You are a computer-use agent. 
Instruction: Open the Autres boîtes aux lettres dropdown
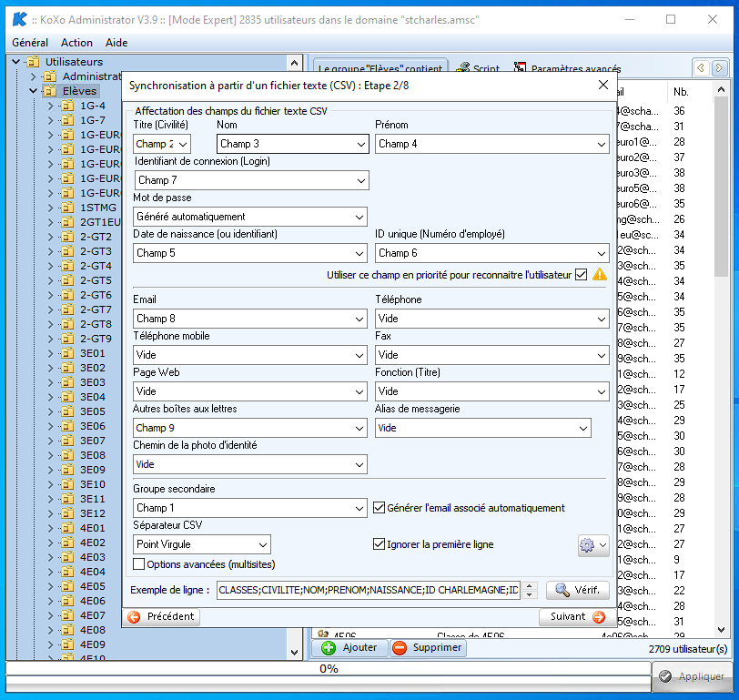click(250, 428)
